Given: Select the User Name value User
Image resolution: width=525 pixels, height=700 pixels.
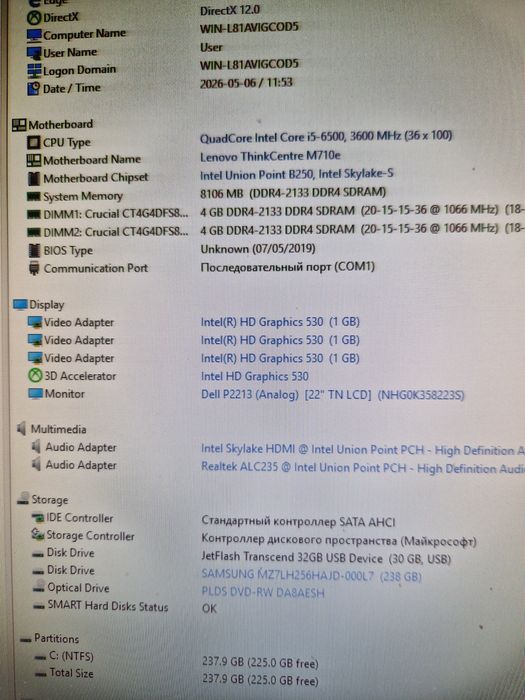Looking at the screenshot, I should [x=211, y=47].
